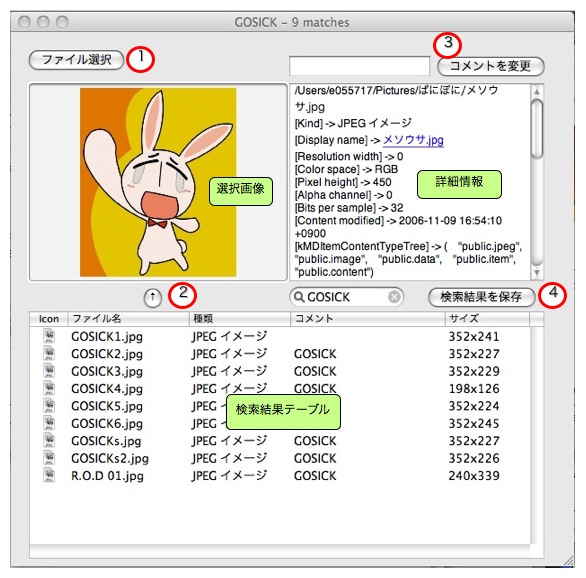This screenshot has height=578, width=586.
Task: Click the details pane scroll-down arrow
Action: click(x=537, y=272)
